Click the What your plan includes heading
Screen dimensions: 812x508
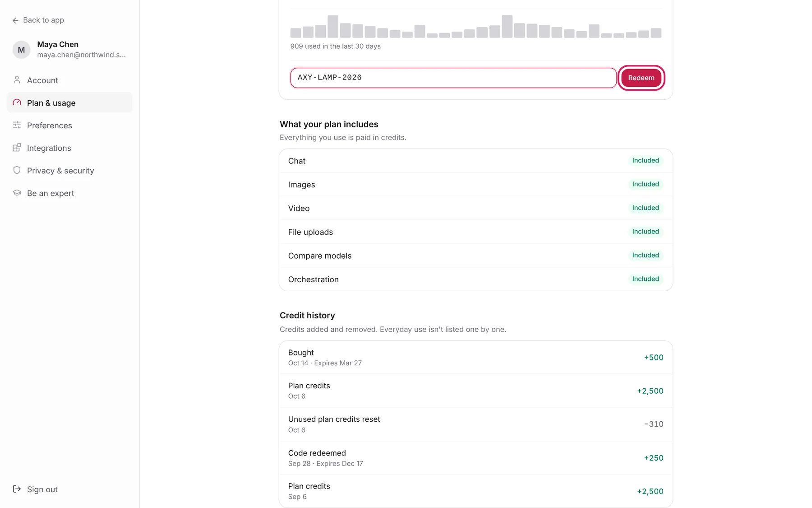click(x=329, y=124)
